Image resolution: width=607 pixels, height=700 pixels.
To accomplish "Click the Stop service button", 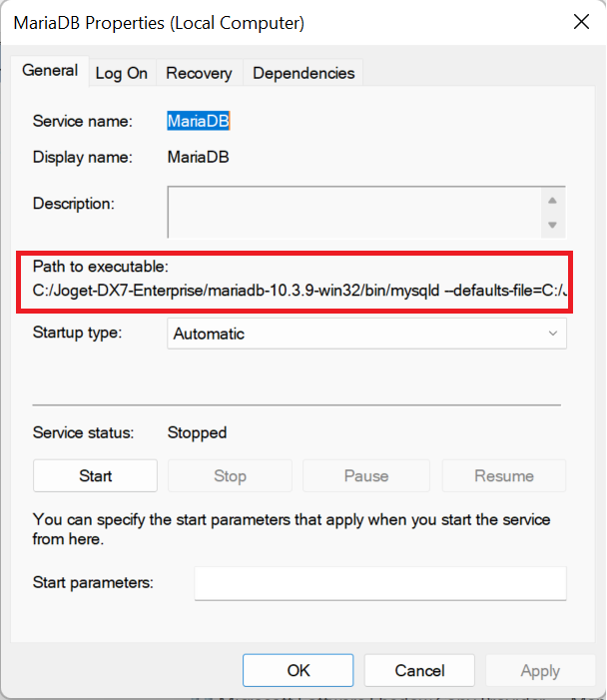I will click(x=230, y=476).
